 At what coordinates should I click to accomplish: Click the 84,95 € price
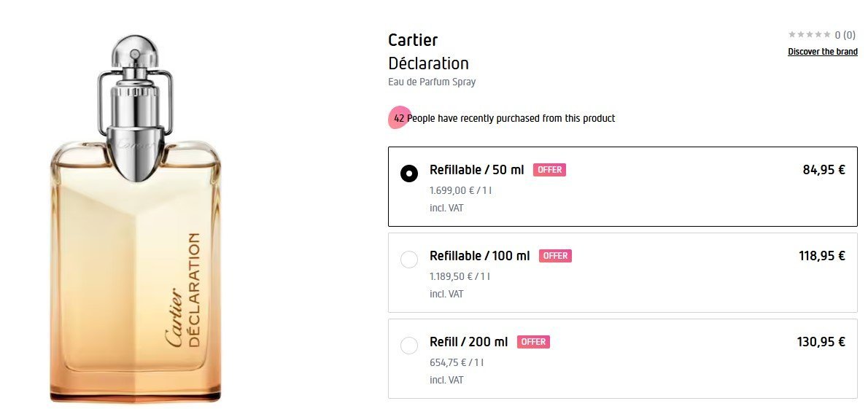click(824, 170)
